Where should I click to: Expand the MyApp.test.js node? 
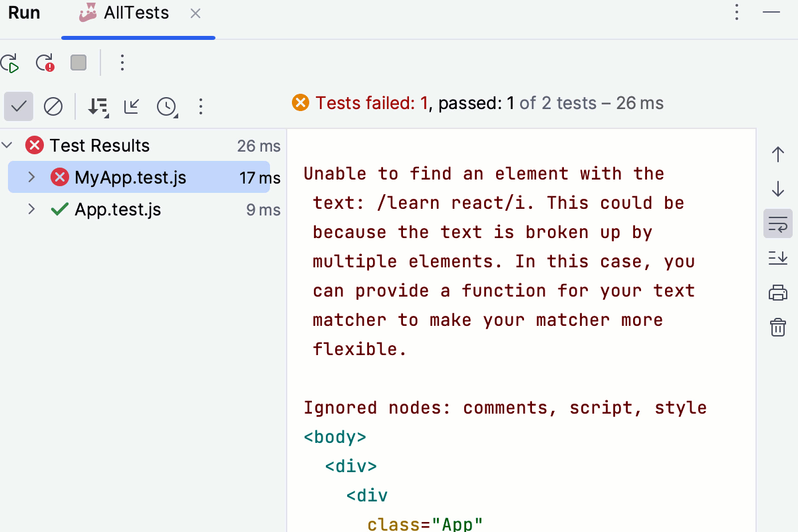(x=31, y=177)
